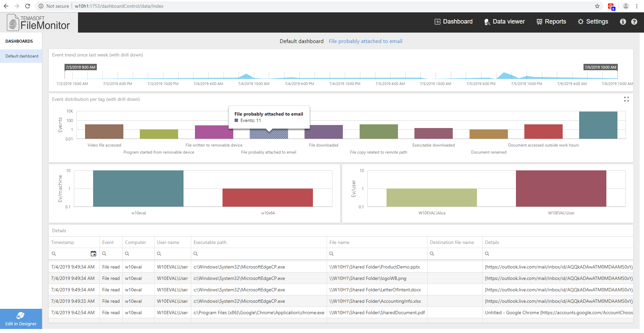Reload the browser page
The image size is (644, 333).
(x=28, y=6)
